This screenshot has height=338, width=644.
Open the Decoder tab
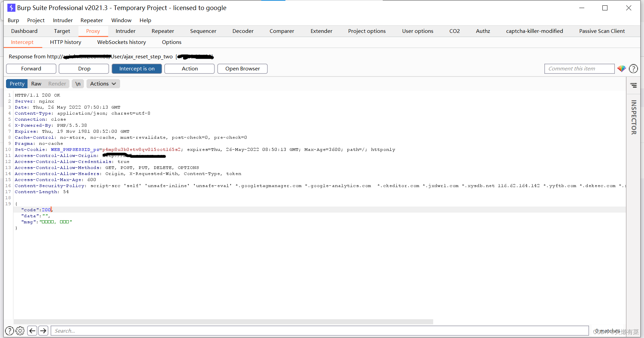(x=243, y=31)
